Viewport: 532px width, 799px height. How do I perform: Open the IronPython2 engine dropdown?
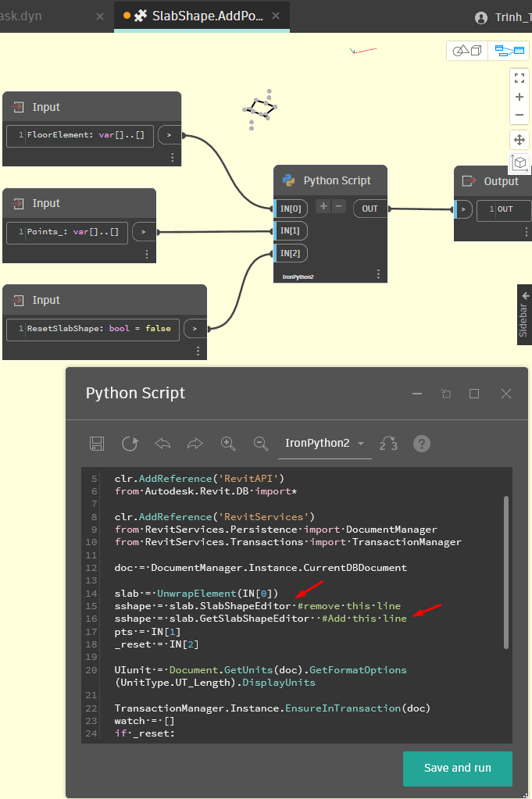click(325, 444)
